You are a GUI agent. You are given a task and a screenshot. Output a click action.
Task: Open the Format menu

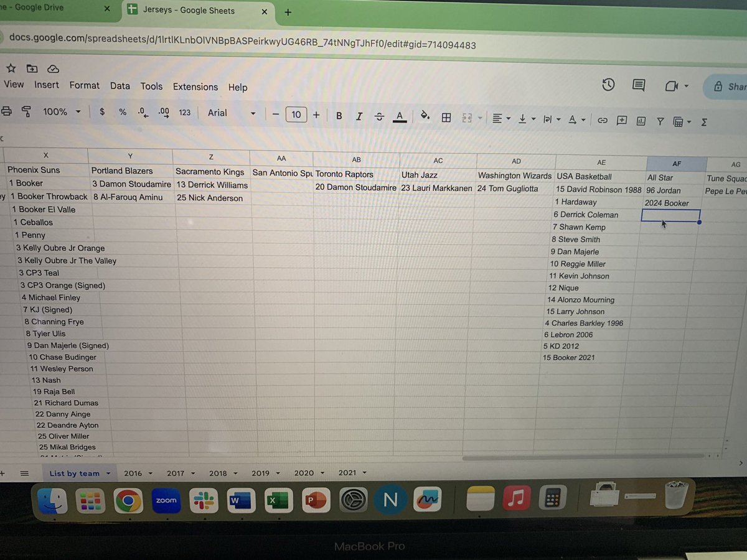(x=84, y=85)
